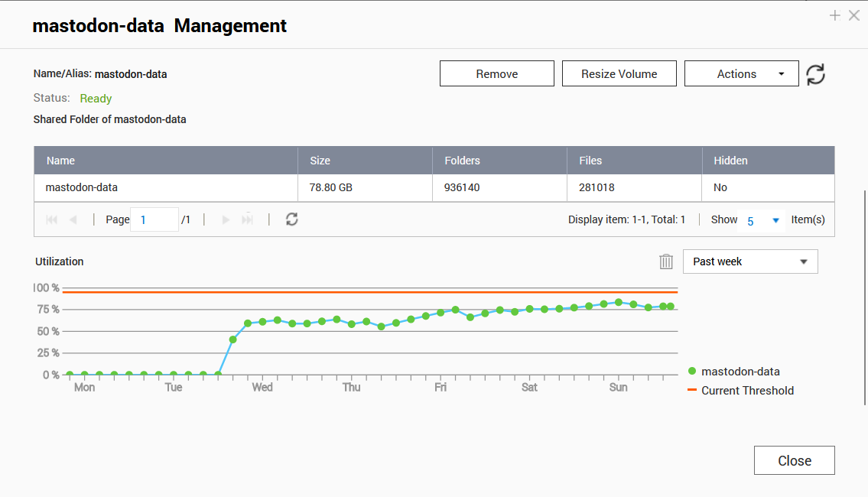Image resolution: width=868 pixels, height=497 pixels.
Task: Open the Actions dropdown menu
Action: pos(741,74)
